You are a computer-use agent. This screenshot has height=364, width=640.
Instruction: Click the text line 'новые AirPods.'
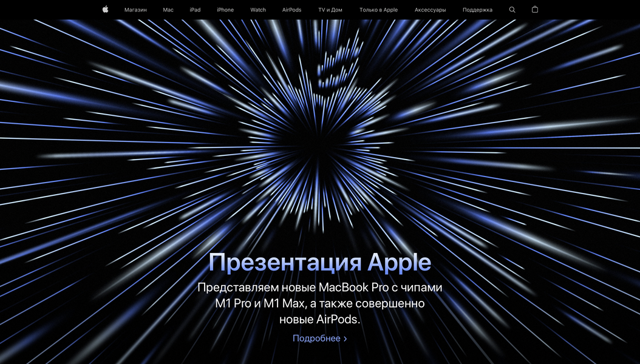pyautogui.click(x=320, y=320)
